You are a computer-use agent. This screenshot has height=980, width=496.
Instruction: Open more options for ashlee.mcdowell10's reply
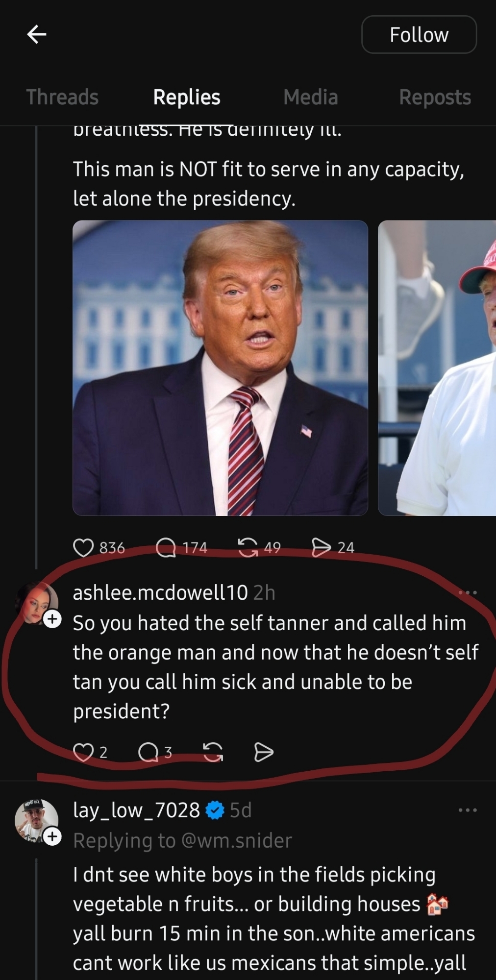(x=468, y=592)
